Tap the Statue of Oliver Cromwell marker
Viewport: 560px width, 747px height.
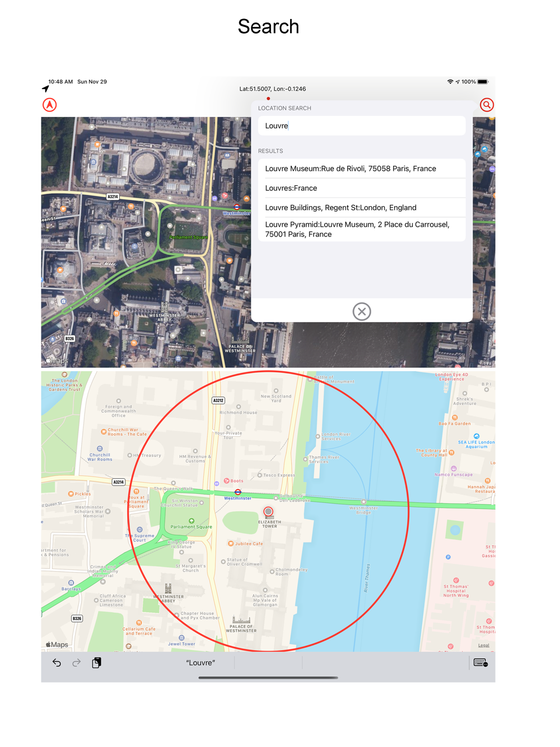click(223, 562)
